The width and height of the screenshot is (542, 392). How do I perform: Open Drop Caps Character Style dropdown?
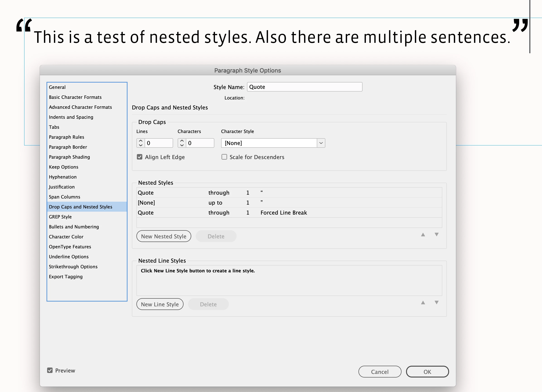(321, 143)
